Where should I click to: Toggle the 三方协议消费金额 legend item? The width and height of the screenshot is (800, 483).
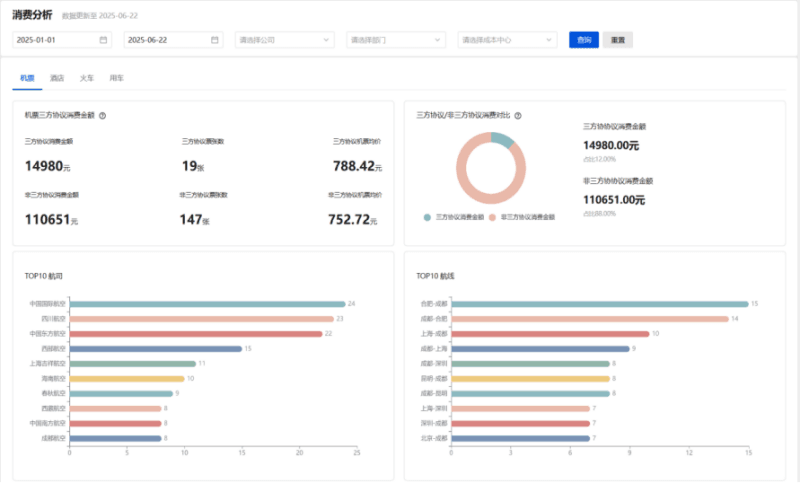point(454,216)
